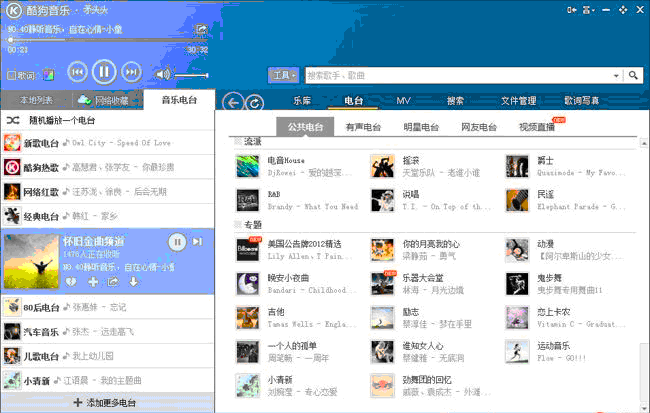
Task: Open the 乐库 music library tab
Action: (x=302, y=100)
